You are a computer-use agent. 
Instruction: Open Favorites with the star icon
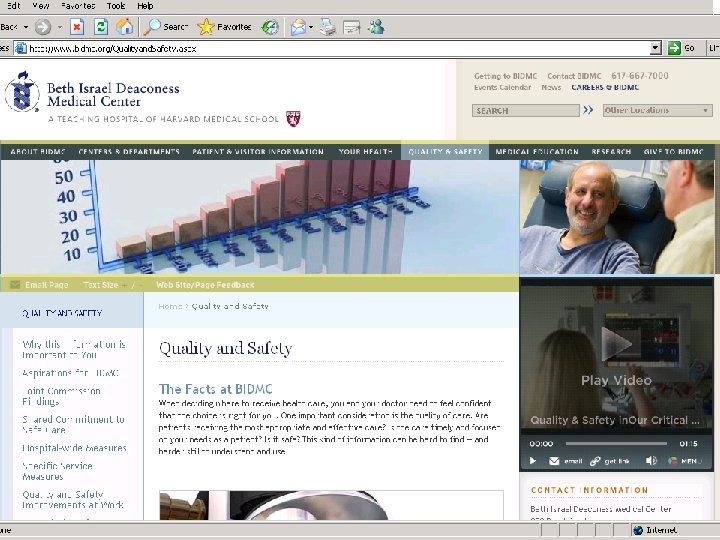[x=206, y=27]
